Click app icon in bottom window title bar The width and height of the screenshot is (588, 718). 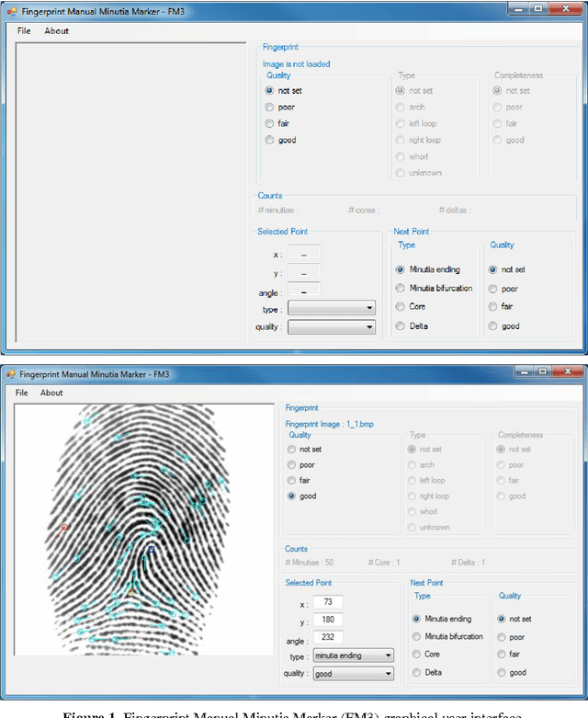(10, 374)
